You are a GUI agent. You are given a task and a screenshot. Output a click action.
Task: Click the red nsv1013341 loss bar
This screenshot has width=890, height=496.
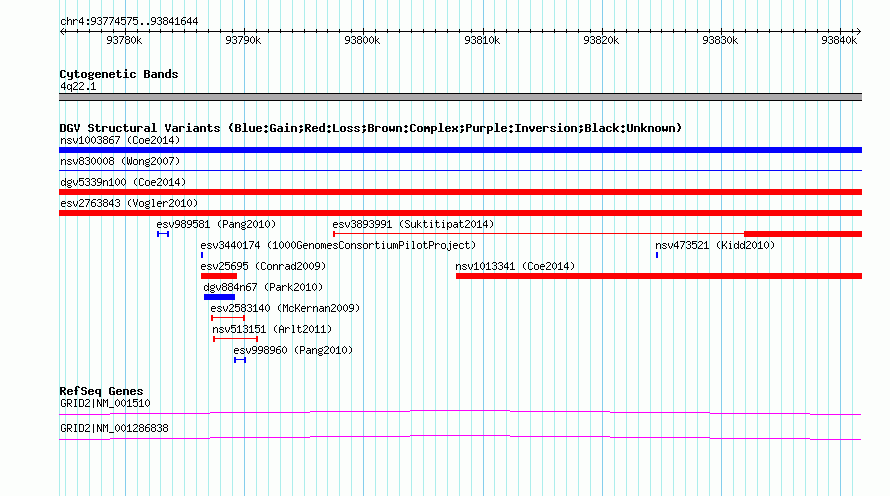tap(659, 276)
